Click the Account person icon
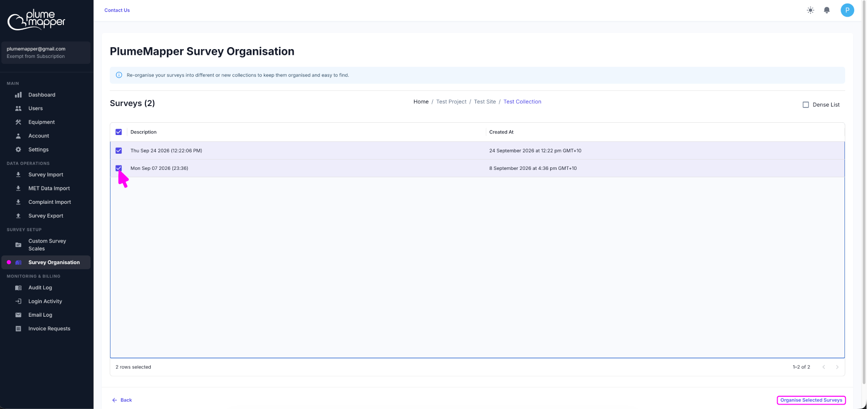The height and width of the screenshot is (409, 868). coord(18,136)
